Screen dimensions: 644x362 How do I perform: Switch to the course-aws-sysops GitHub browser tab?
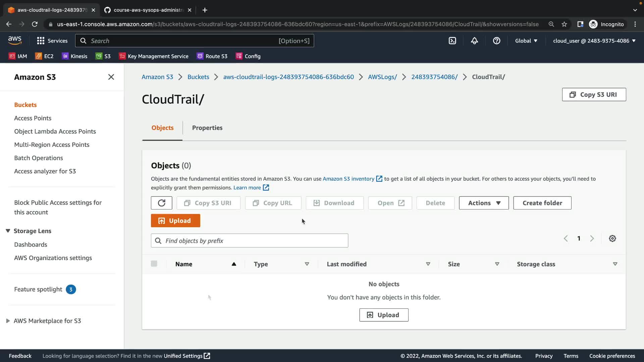pos(148,10)
